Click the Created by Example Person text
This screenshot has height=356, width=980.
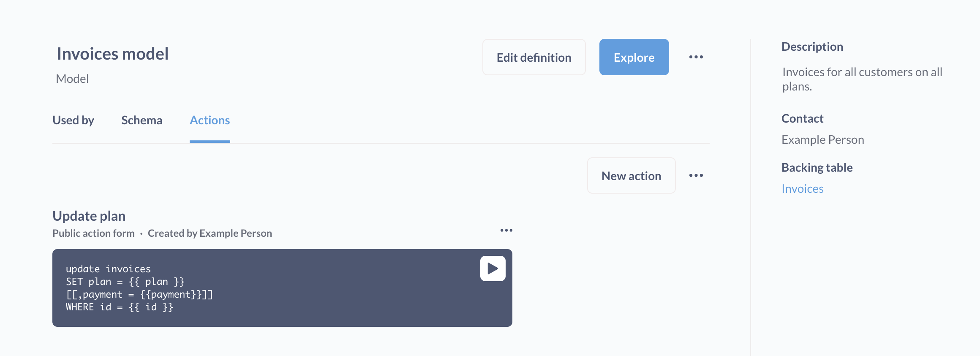click(x=210, y=233)
